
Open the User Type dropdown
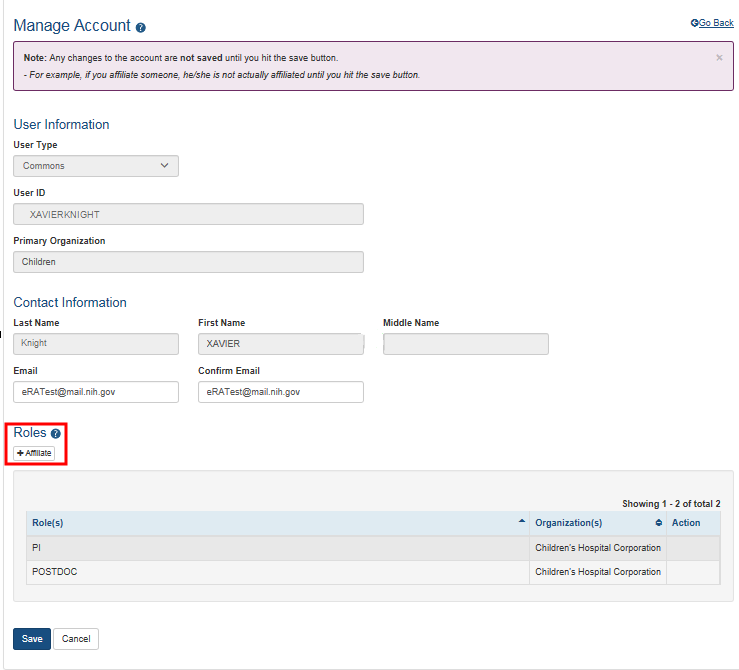click(96, 166)
